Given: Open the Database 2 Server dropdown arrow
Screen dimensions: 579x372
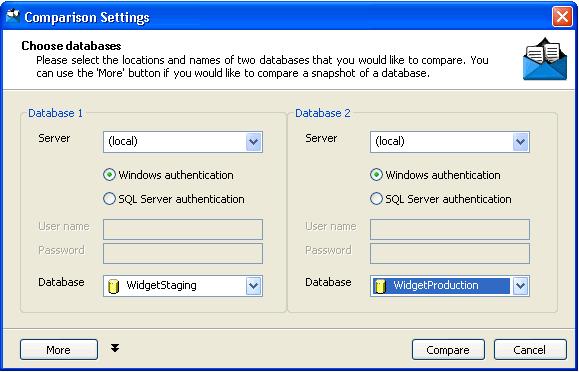Looking at the screenshot, I should click(521, 142).
